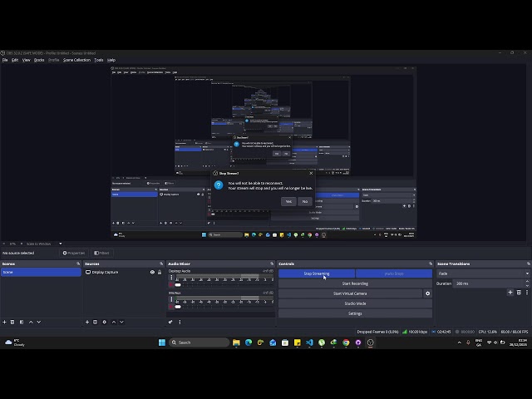Add a new scene with the plus icon

[4, 322]
